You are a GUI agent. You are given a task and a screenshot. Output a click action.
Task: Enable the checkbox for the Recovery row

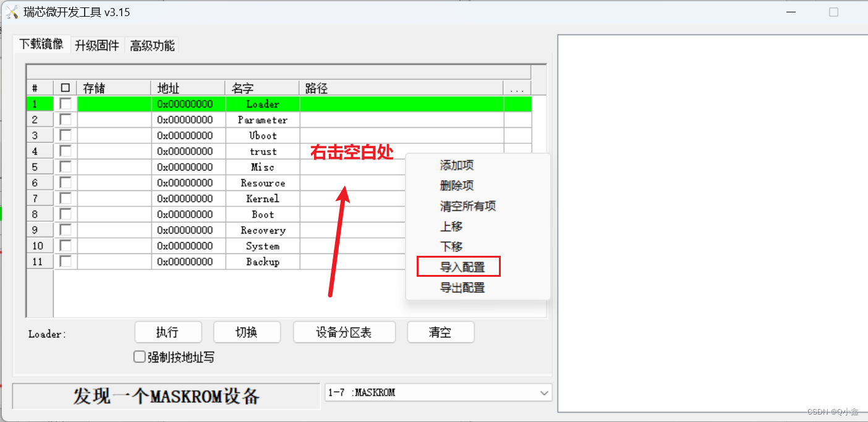pos(66,230)
